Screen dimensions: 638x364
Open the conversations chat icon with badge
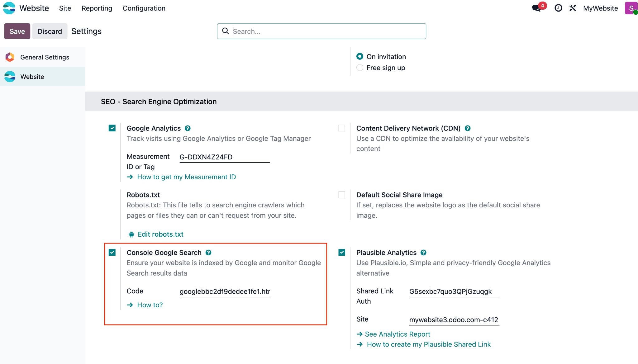(x=537, y=8)
